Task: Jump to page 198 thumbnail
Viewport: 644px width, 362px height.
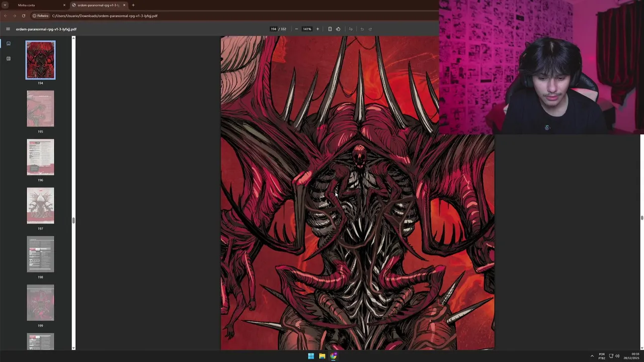Action: [41, 254]
